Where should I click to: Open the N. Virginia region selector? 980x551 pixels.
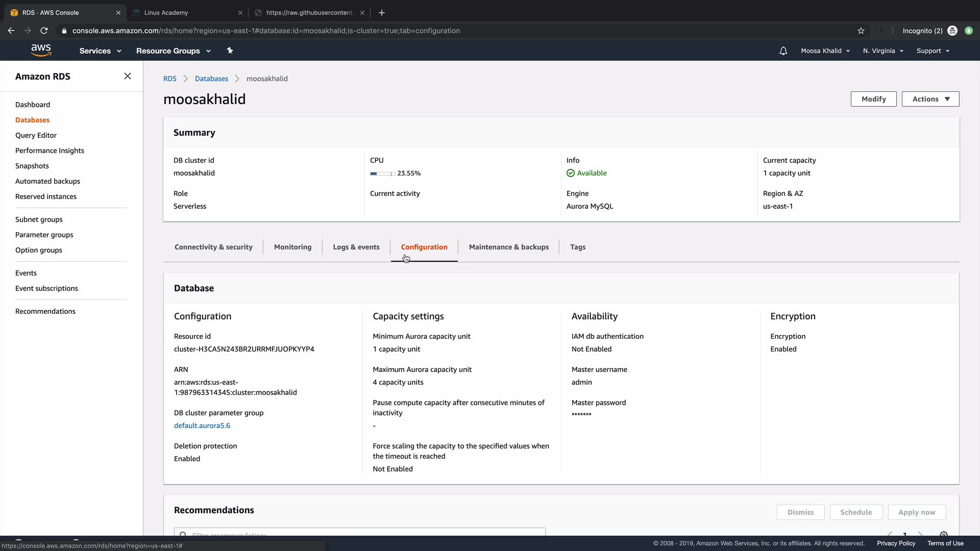click(x=883, y=51)
